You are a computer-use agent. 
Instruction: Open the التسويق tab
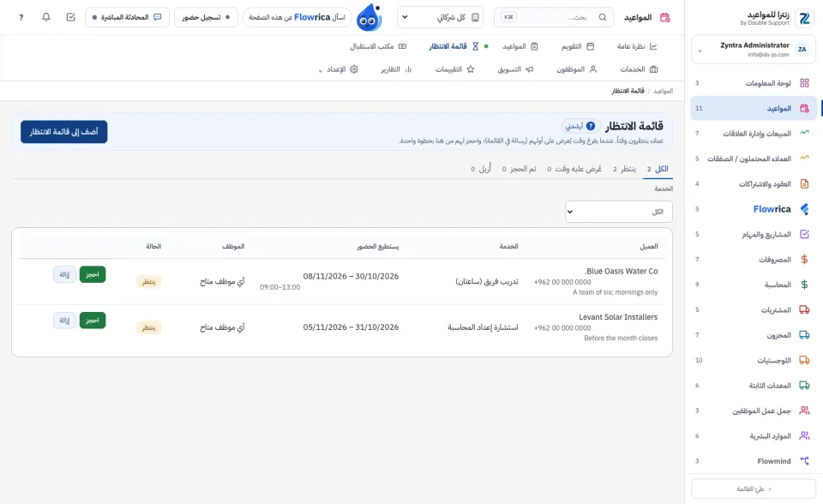(515, 69)
